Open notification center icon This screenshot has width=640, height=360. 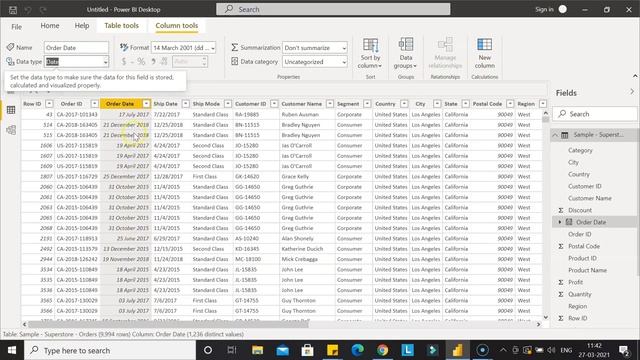click(624, 350)
